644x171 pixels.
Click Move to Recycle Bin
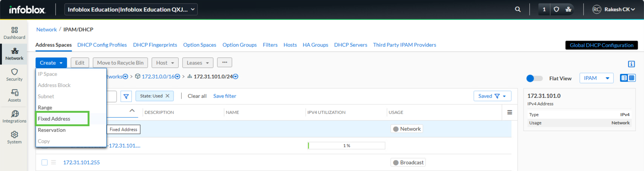coord(120,63)
